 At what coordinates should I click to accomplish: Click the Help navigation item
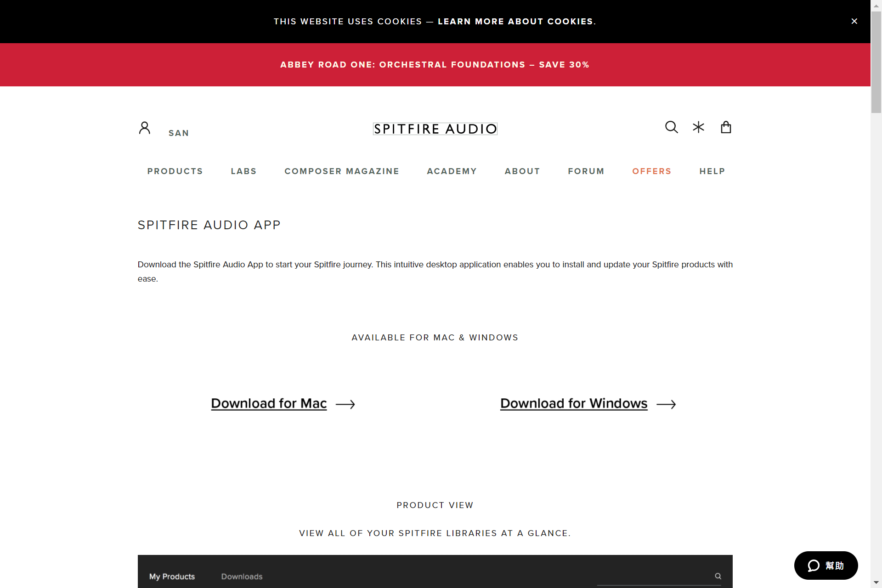712,171
